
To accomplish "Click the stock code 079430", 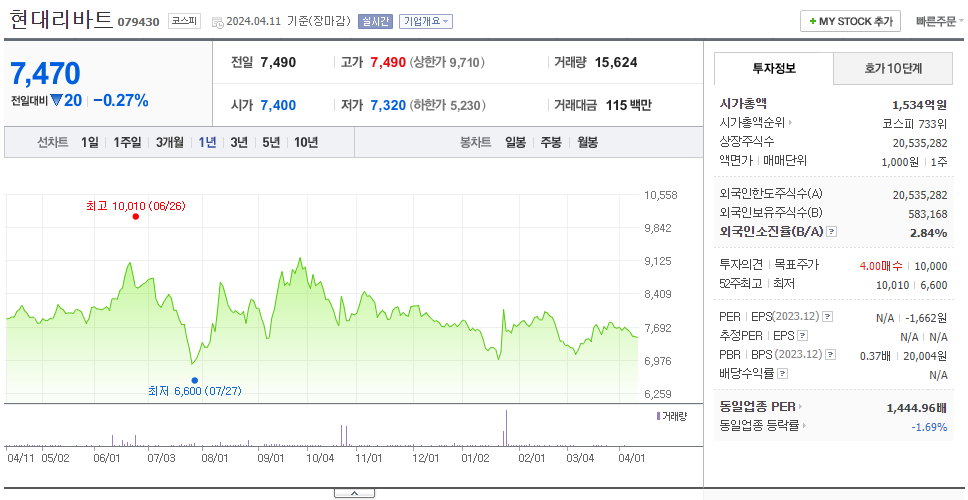I will (x=138, y=22).
